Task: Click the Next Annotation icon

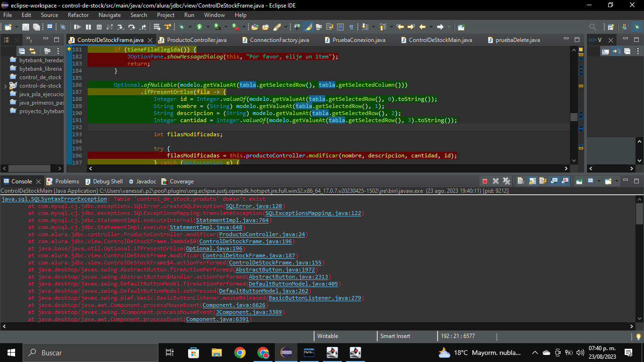Action: click(364, 27)
